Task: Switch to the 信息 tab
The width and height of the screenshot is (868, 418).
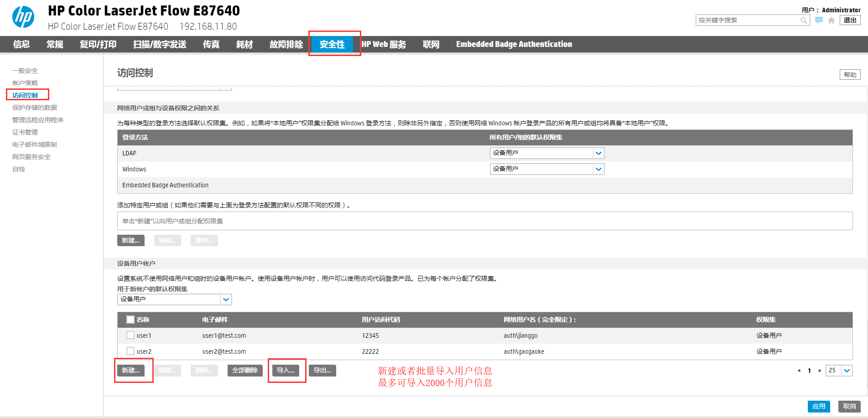Action: (21, 44)
